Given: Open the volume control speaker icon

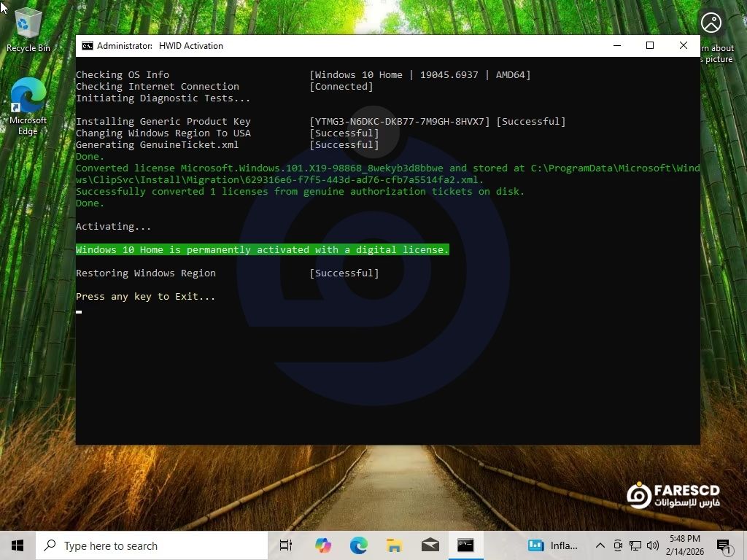Looking at the screenshot, I should [652, 545].
